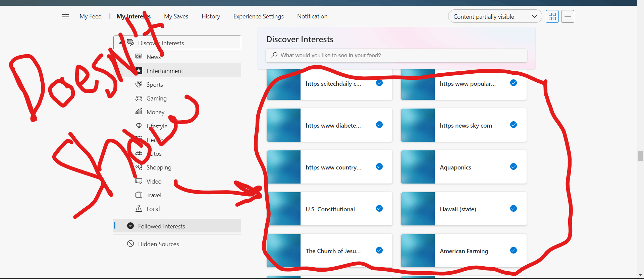644x279 pixels.
Task: Select the Travel category label
Action: click(x=154, y=195)
